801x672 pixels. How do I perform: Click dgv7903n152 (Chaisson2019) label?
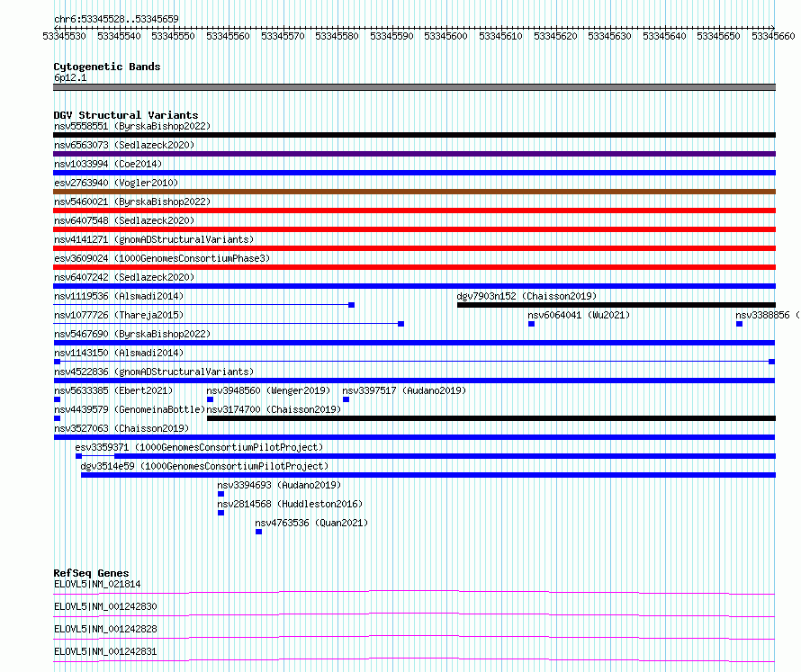526,296
